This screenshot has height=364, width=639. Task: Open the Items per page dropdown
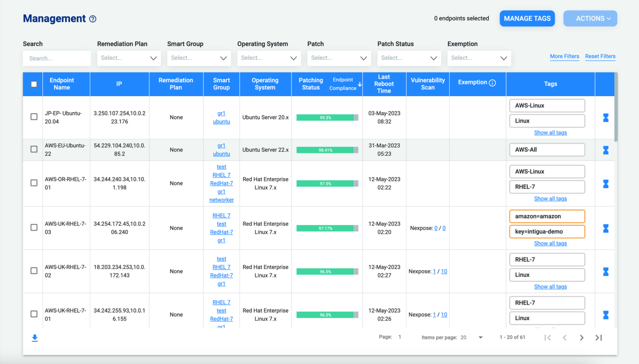point(480,337)
